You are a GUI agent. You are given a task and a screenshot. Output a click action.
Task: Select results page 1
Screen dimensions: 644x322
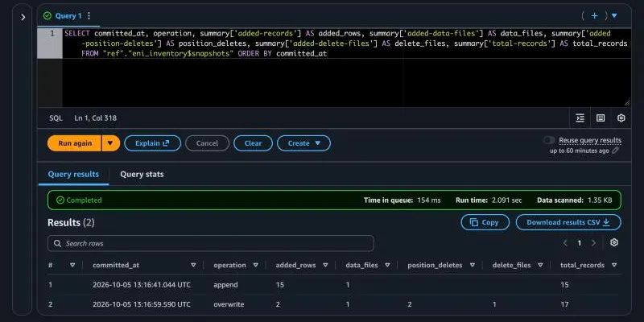point(580,243)
